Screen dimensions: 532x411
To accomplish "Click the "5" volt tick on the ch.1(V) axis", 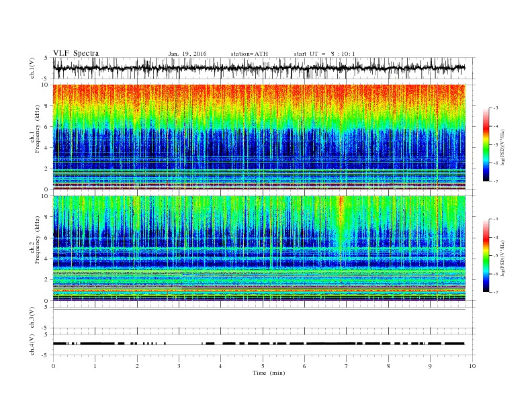I will (46, 58).
